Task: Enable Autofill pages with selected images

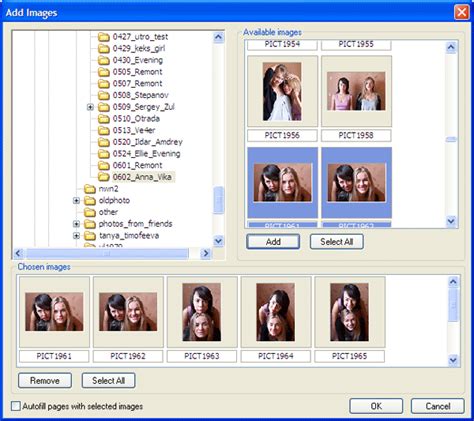Action: pos(16,406)
